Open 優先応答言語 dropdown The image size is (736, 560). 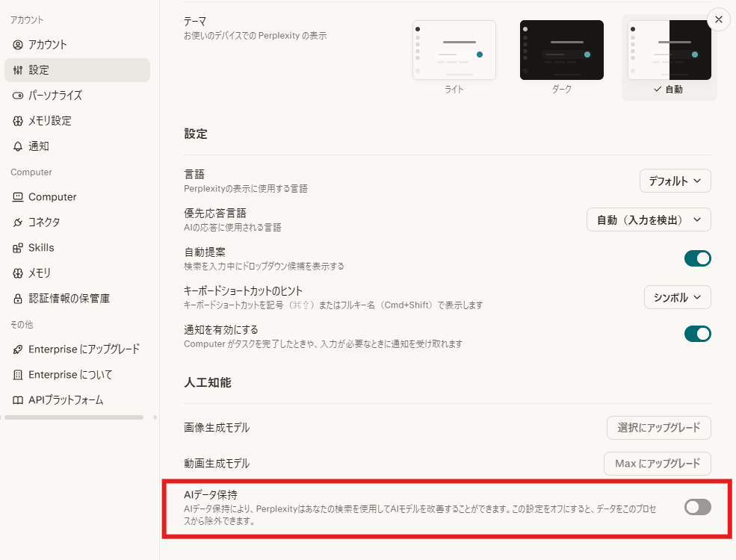tap(649, 220)
